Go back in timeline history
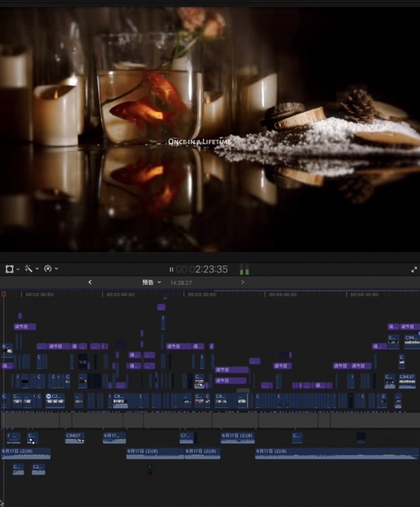420x507 pixels. pos(90,282)
